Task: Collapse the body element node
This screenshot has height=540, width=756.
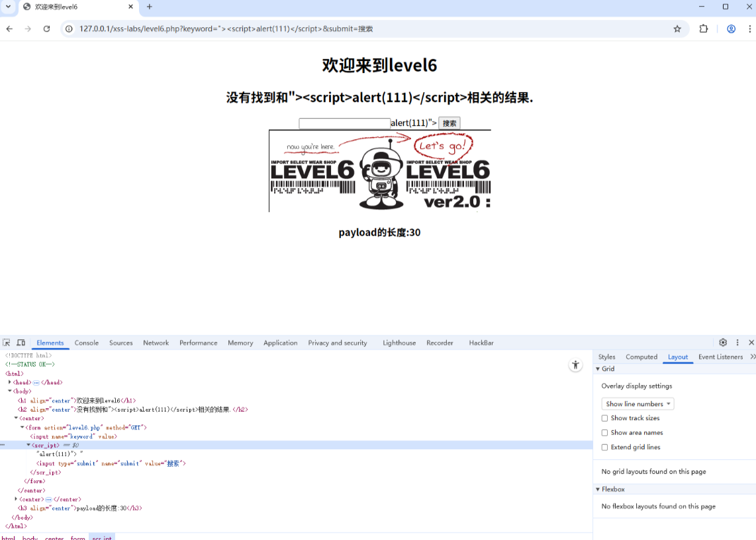Action: coord(10,391)
